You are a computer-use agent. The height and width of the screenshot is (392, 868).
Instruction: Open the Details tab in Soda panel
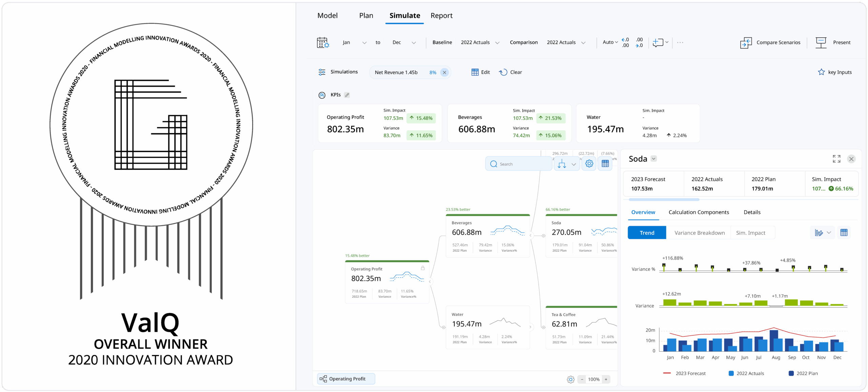752,212
